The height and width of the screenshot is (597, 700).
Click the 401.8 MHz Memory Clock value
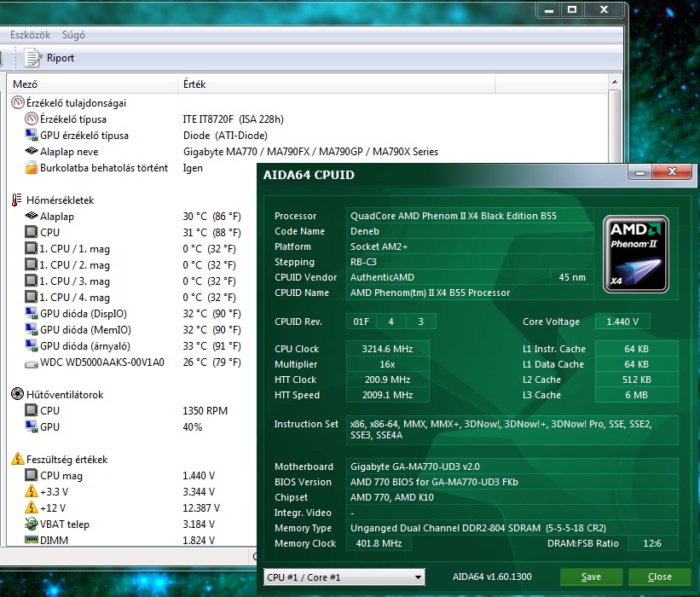point(379,543)
